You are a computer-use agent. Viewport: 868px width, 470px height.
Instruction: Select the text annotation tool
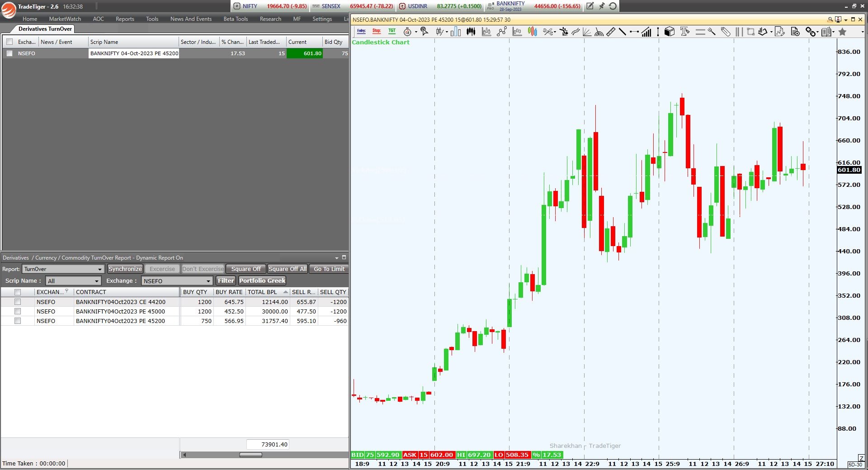pyautogui.click(x=684, y=32)
